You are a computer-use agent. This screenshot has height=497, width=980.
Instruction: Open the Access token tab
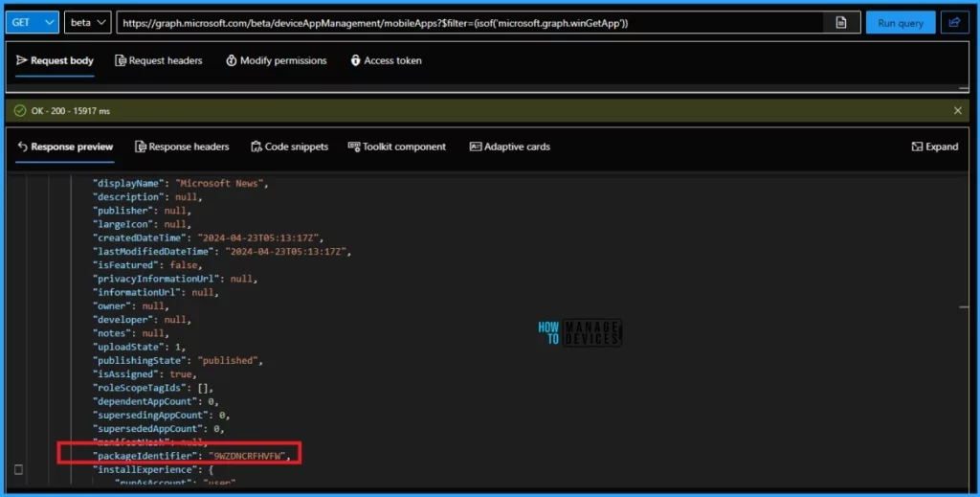(x=387, y=60)
